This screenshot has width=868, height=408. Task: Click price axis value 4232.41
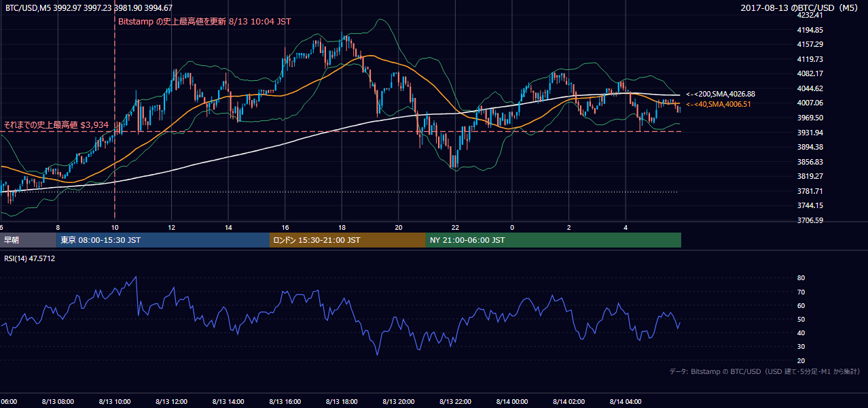pos(810,15)
